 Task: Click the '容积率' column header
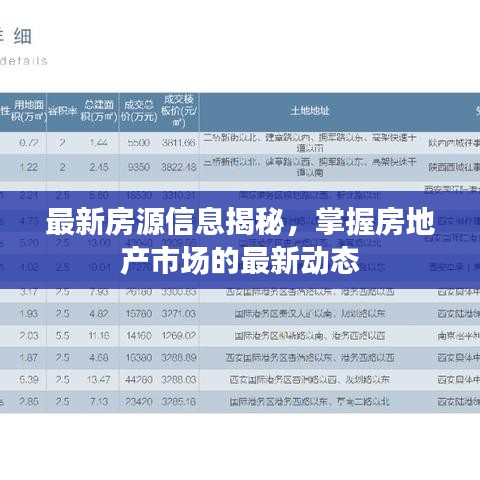62,111
